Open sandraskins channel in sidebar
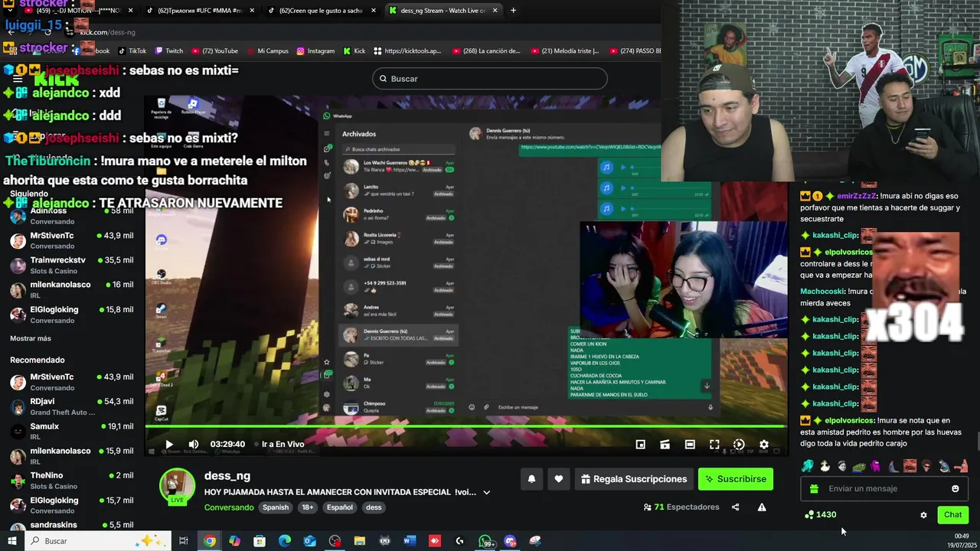This screenshot has width=980, height=551. [x=72, y=526]
